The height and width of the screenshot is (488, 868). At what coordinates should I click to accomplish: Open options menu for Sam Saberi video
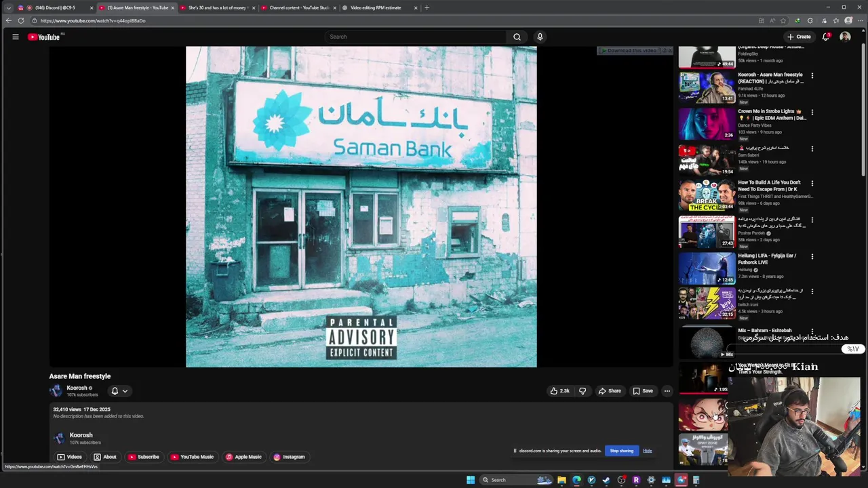coord(812,148)
